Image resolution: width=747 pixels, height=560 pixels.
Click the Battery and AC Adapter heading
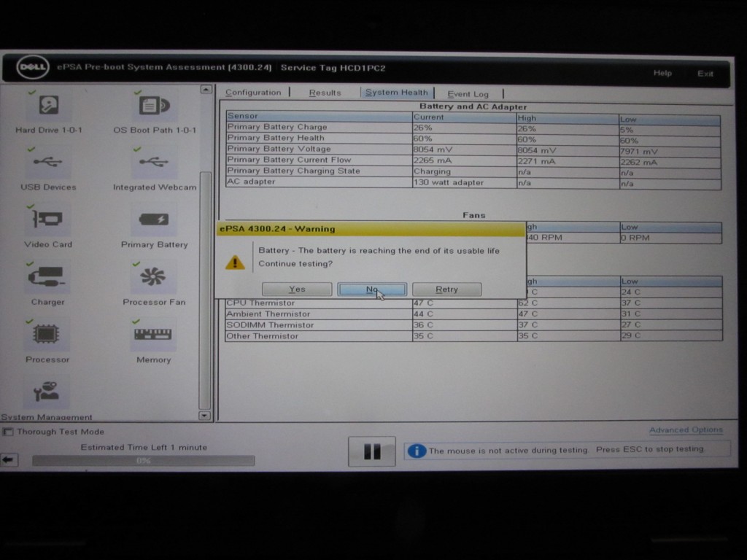(x=473, y=106)
